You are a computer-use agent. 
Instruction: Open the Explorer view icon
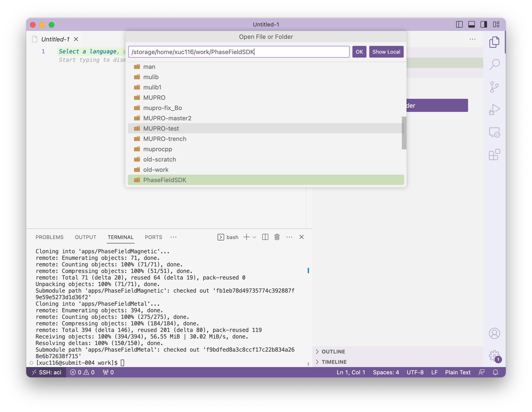point(494,42)
